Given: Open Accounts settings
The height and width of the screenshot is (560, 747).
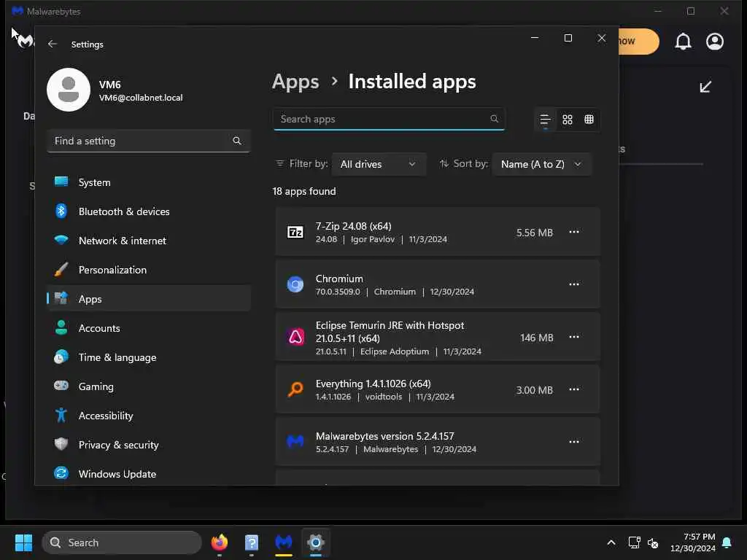Looking at the screenshot, I should pos(149,328).
